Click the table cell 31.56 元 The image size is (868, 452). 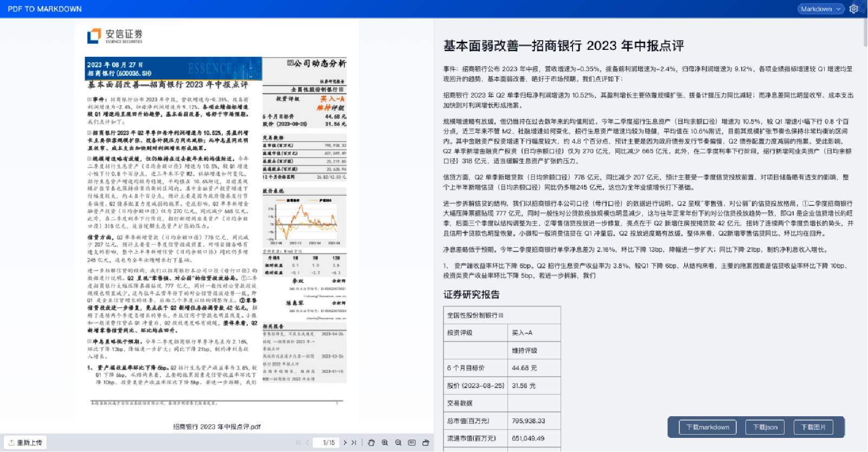[534, 385]
